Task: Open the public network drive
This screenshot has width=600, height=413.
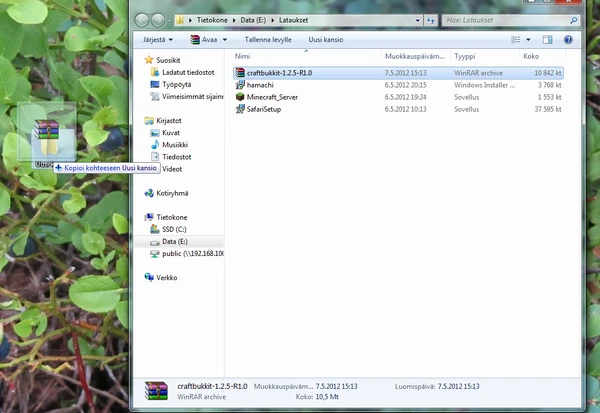Action: 193,253
